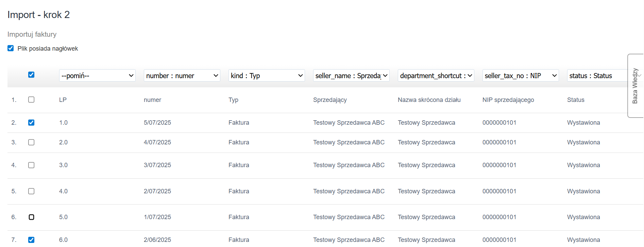Open the 'department_shortcut' mapping dropdown

(436, 75)
